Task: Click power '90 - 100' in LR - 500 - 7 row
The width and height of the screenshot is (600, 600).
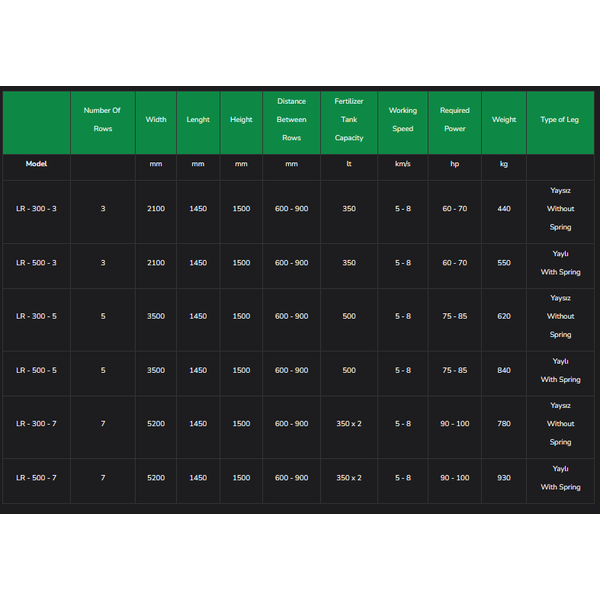Action: pos(455,478)
